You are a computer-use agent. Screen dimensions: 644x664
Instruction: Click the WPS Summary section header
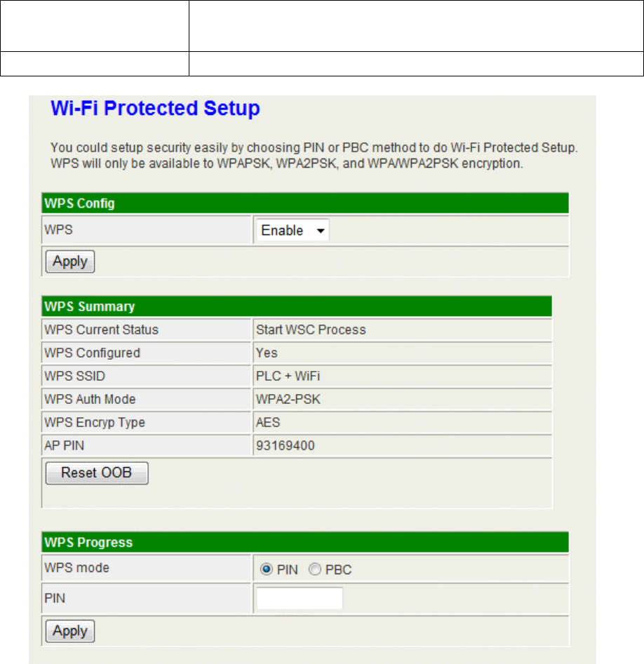click(x=297, y=306)
